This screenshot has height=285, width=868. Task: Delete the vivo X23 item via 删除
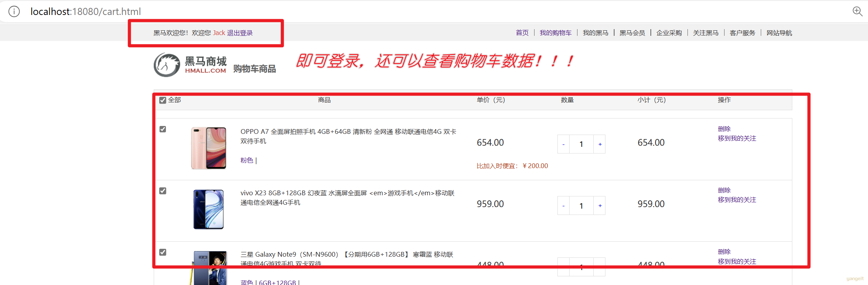pyautogui.click(x=725, y=190)
